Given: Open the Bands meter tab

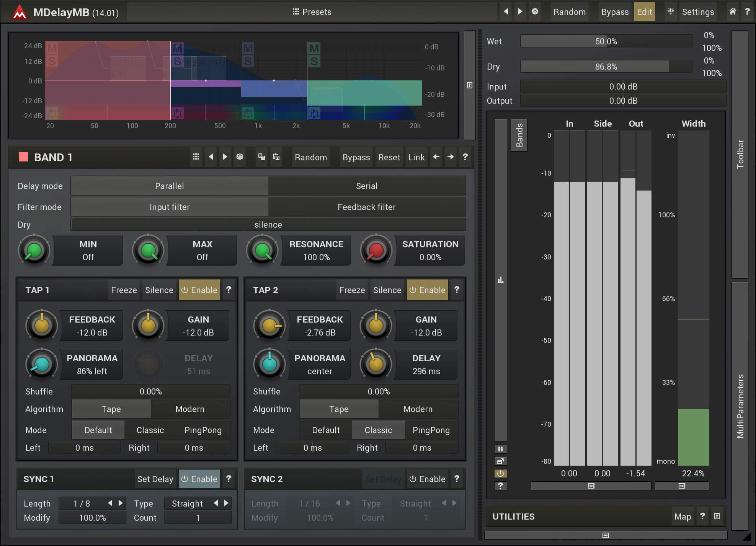Looking at the screenshot, I should [x=519, y=135].
